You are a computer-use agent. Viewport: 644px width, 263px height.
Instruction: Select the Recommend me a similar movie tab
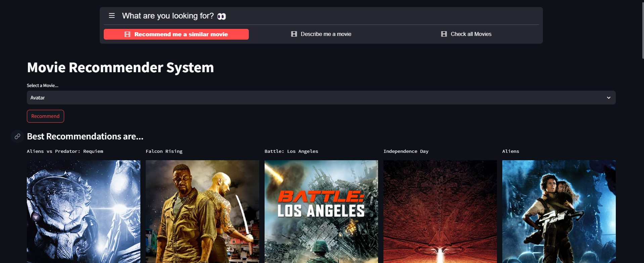(x=176, y=34)
